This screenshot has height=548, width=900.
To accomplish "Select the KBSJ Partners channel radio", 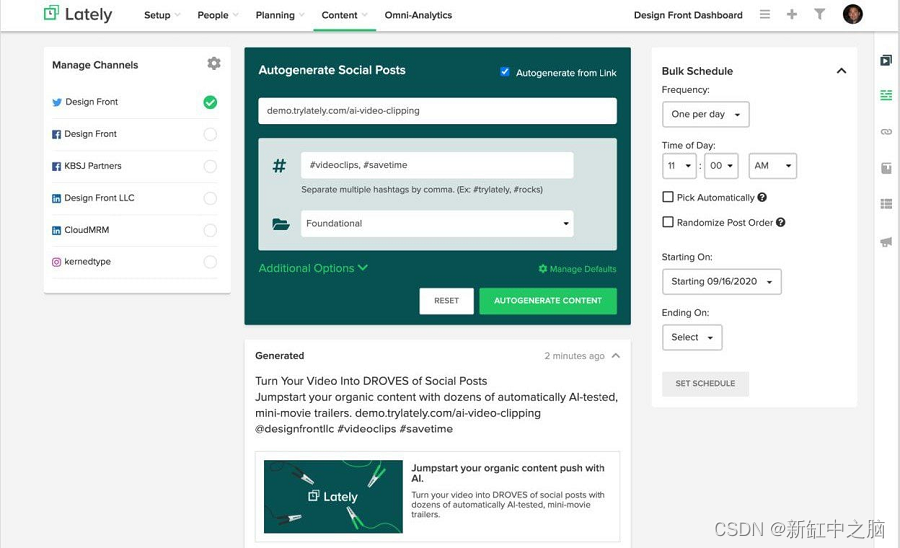I will [x=210, y=166].
